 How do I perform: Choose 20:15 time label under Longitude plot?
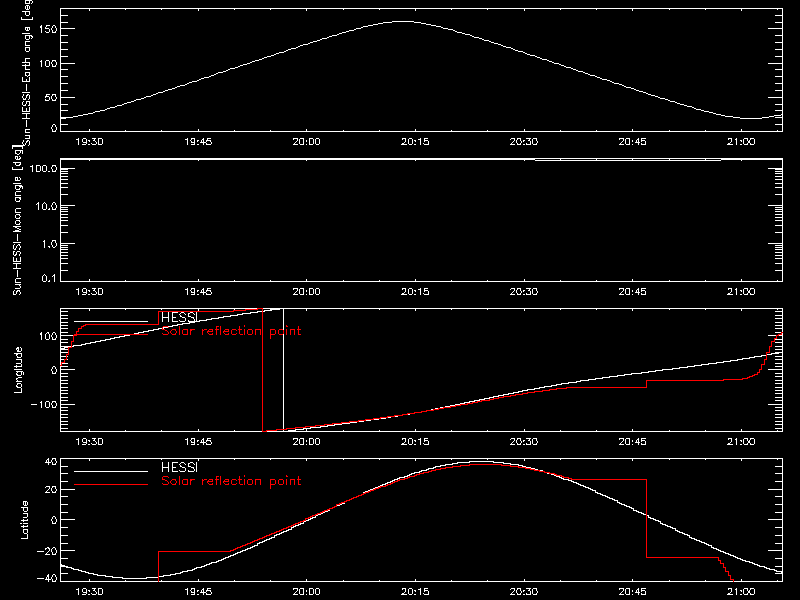point(415,441)
